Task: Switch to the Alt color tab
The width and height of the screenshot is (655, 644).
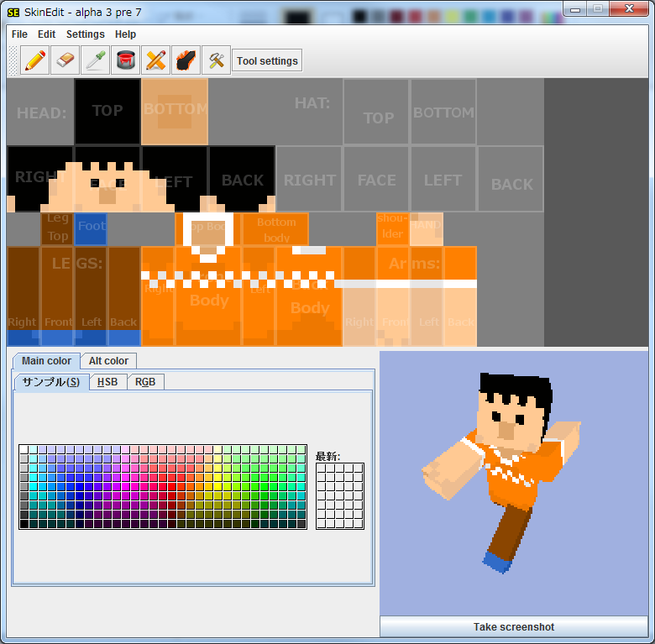Action: (x=108, y=361)
